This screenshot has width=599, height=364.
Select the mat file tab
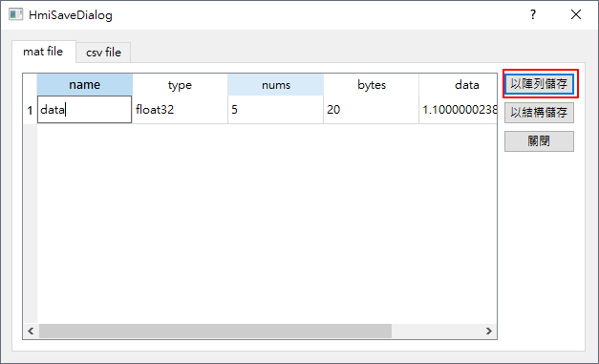(44, 52)
